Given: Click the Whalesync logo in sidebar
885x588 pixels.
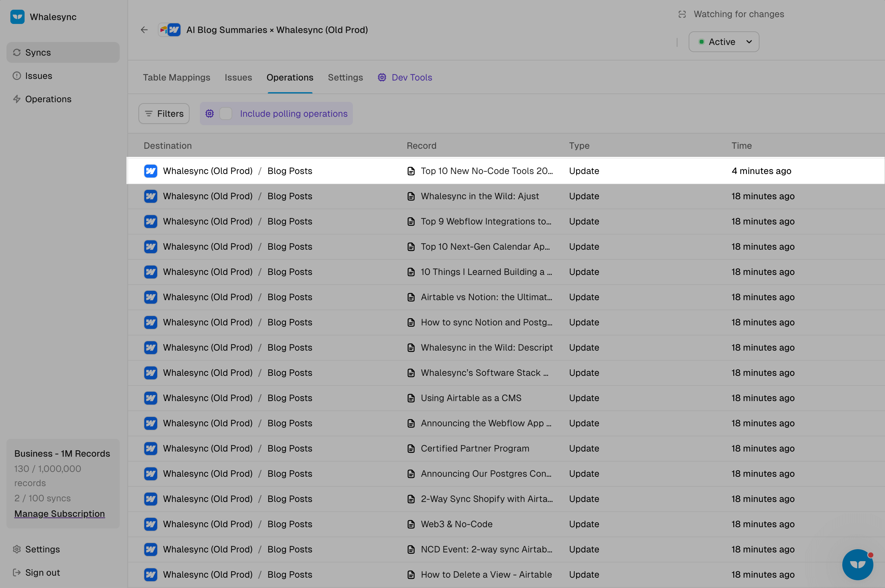Looking at the screenshot, I should pos(17,17).
